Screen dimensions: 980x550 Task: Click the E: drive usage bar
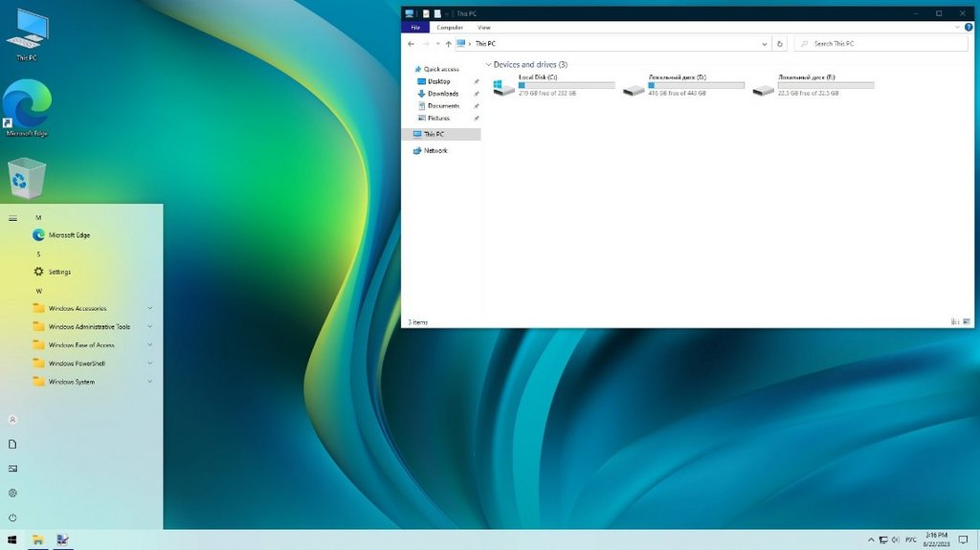(x=826, y=85)
